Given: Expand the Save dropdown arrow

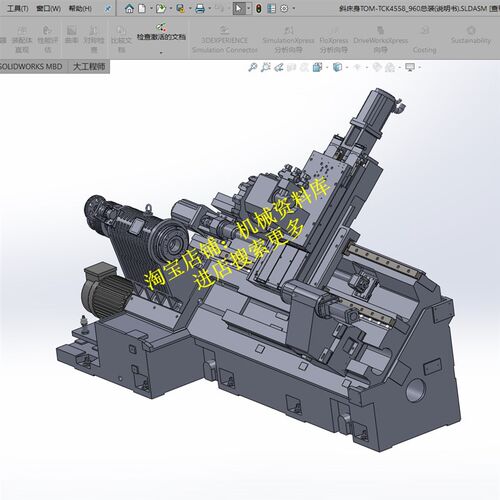Looking at the screenshot, I should 190,9.
